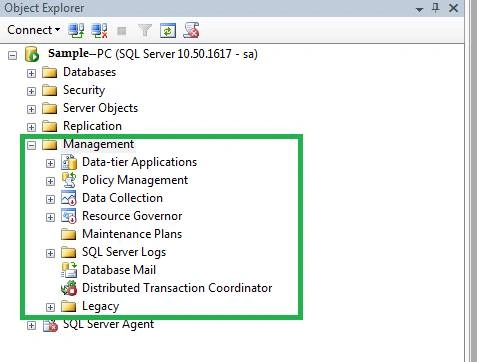Expand the SQL Server Logs folder
The height and width of the screenshot is (362, 477).
50,253
